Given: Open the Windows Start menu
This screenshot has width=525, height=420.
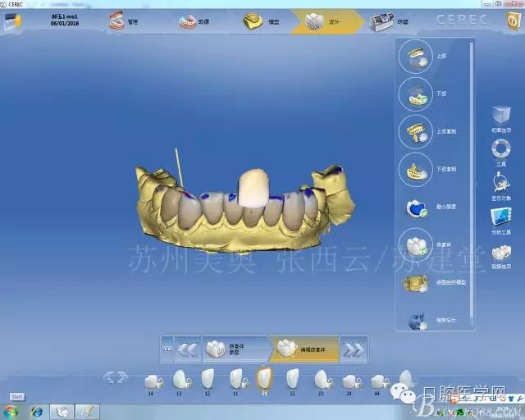Looking at the screenshot, I should (x=11, y=412).
